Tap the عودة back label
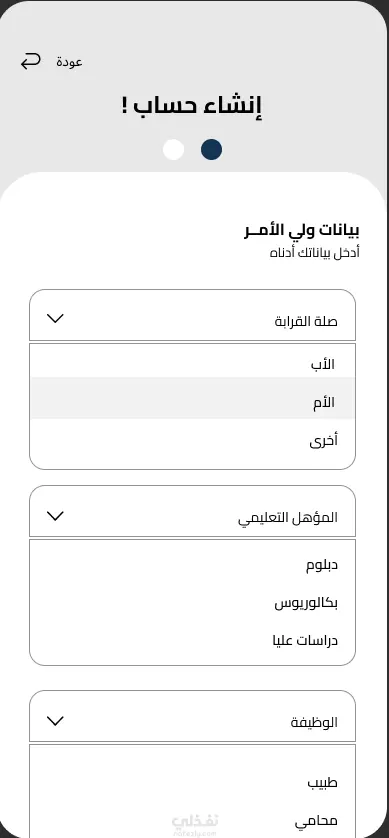Image resolution: width=389 pixels, height=838 pixels. pyautogui.click(x=69, y=62)
